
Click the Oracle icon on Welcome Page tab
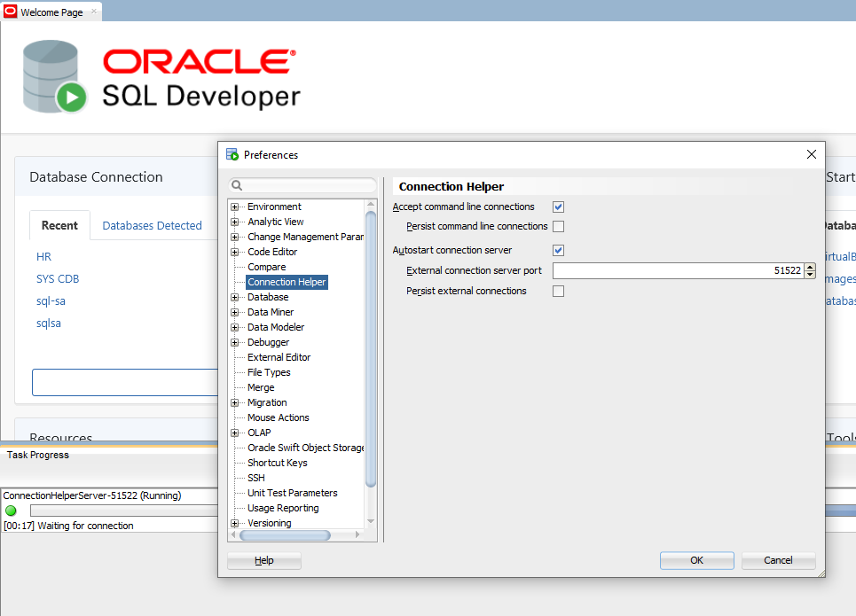click(11, 12)
